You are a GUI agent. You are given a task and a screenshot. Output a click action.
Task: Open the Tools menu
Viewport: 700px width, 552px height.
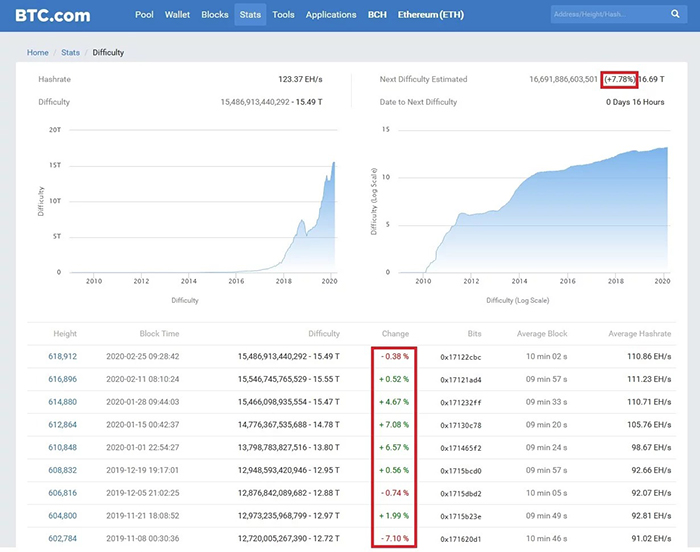click(283, 15)
